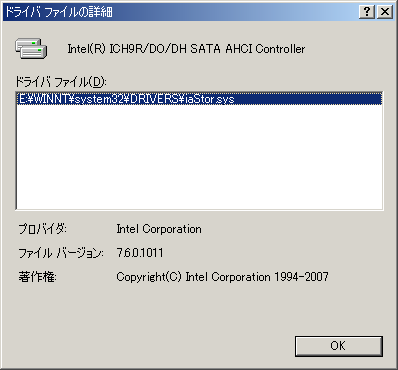Click the Copyright(C) Intel Corporation text
Viewport: 398px width, 370px height.
(193, 277)
